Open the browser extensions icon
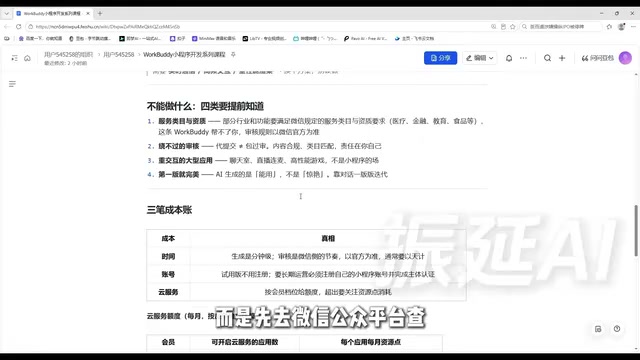This screenshot has width=640, height=360. (x=609, y=27)
